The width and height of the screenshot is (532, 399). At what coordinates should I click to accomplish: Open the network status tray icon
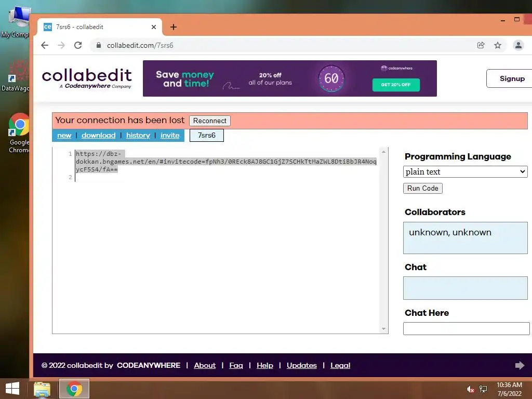click(483, 389)
